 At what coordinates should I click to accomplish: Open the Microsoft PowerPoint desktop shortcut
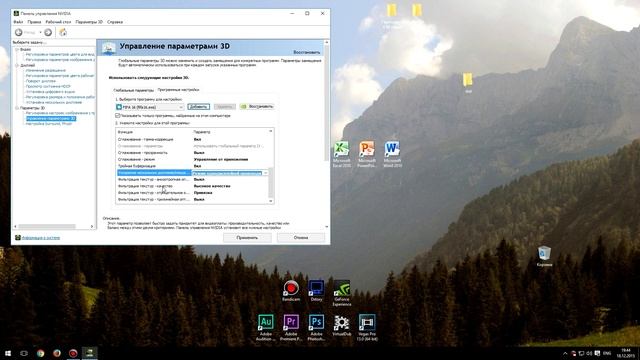click(367, 154)
